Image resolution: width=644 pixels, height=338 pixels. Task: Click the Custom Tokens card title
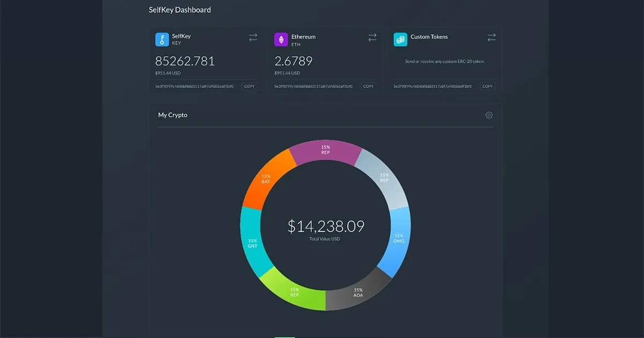coord(429,37)
